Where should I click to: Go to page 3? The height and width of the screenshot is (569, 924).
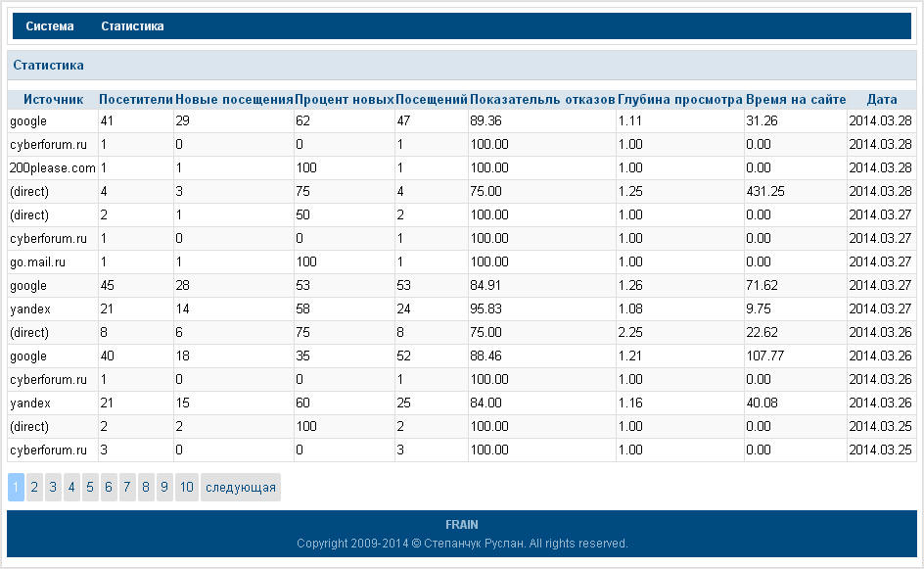53,487
